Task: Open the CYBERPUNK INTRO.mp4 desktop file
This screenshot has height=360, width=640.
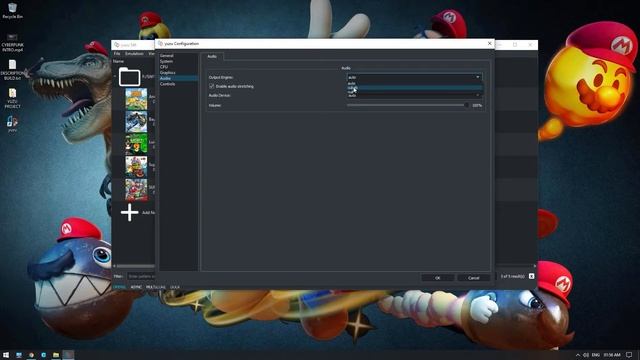Action: coord(12,42)
